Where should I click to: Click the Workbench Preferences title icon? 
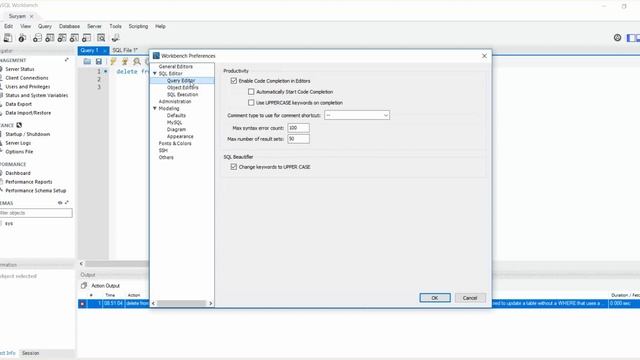(156, 56)
